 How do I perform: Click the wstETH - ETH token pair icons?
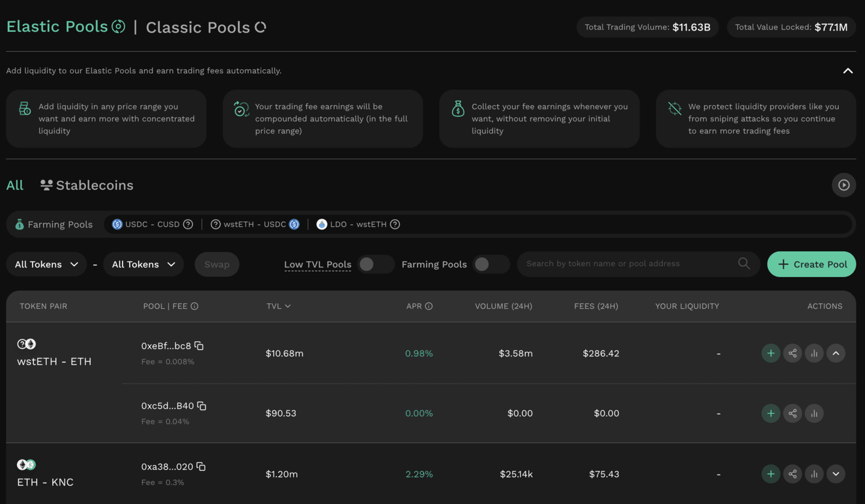[x=26, y=344]
